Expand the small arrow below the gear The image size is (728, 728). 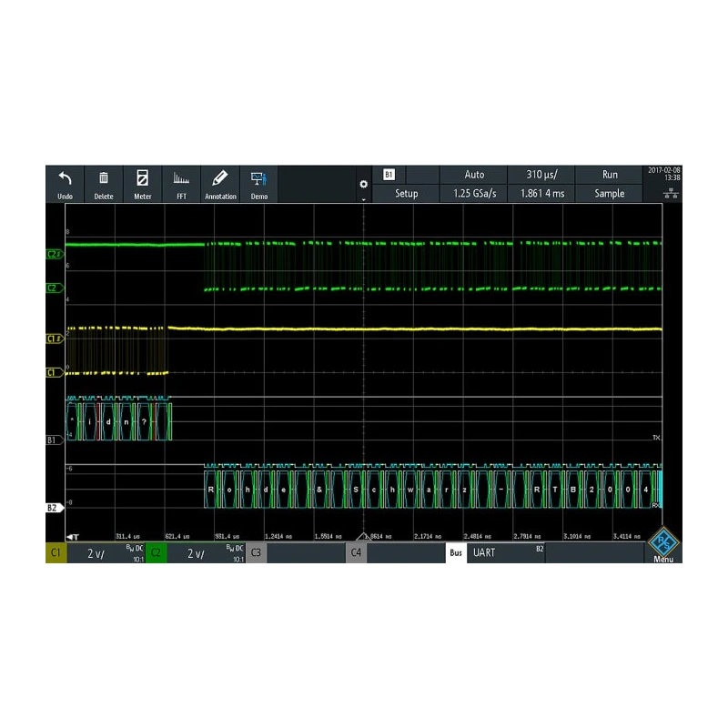click(x=363, y=199)
